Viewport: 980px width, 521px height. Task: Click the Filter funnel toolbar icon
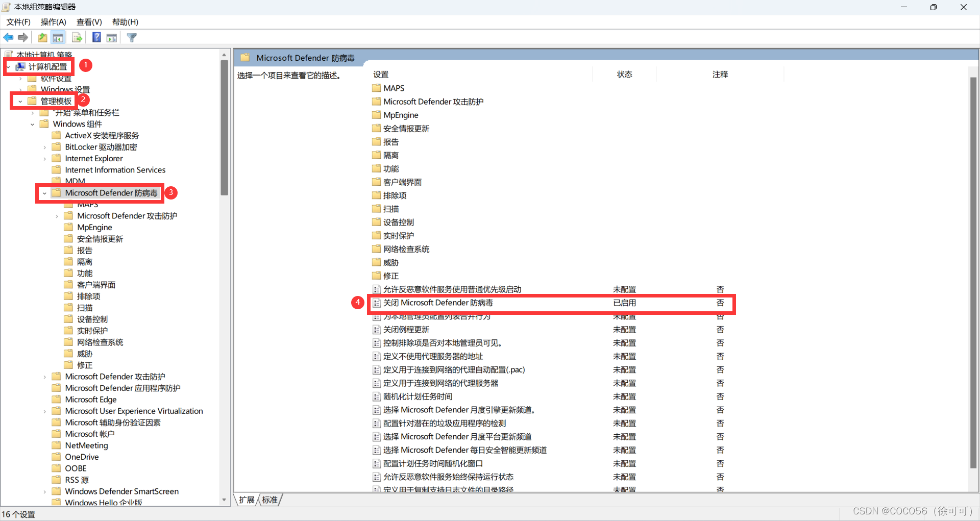[132, 37]
